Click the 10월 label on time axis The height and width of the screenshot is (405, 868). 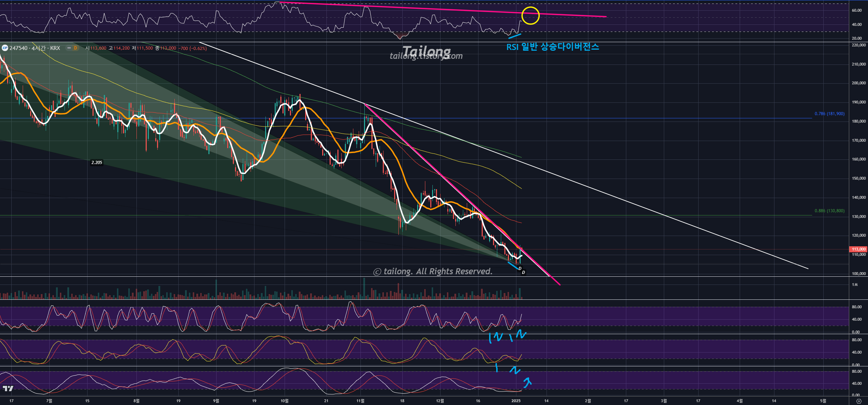click(x=284, y=401)
